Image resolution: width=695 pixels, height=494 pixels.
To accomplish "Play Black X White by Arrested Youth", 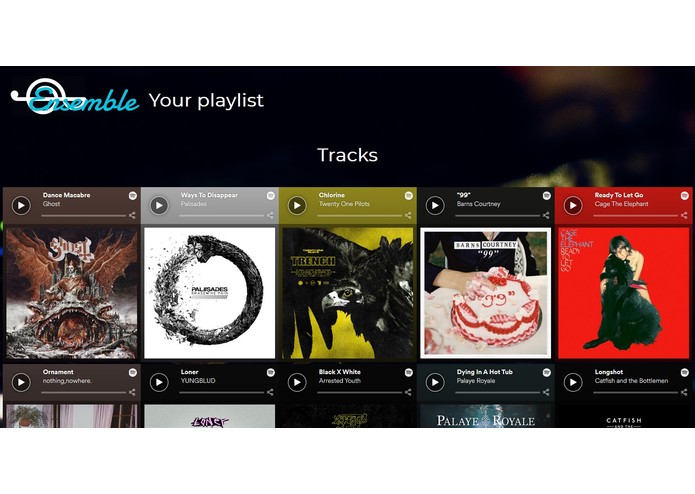I will tap(297, 382).
